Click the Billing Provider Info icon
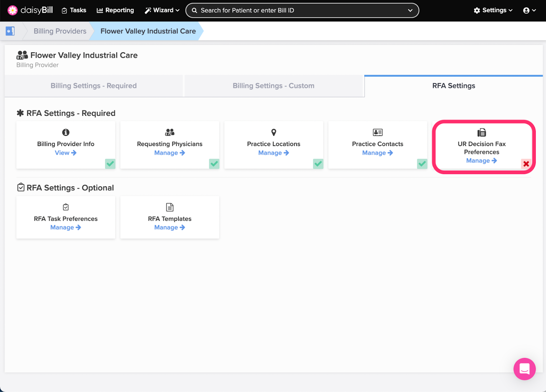Screen dimensions: 546x392 point(66,132)
